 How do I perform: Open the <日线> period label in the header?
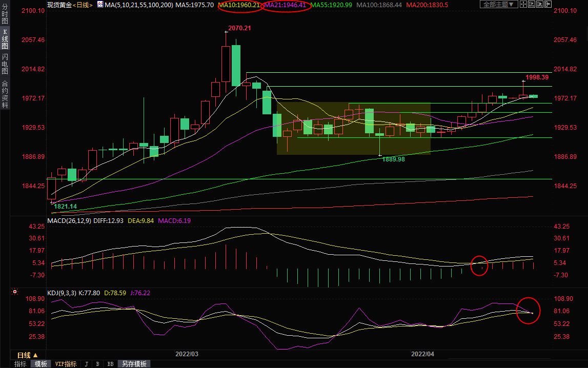[x=81, y=5]
